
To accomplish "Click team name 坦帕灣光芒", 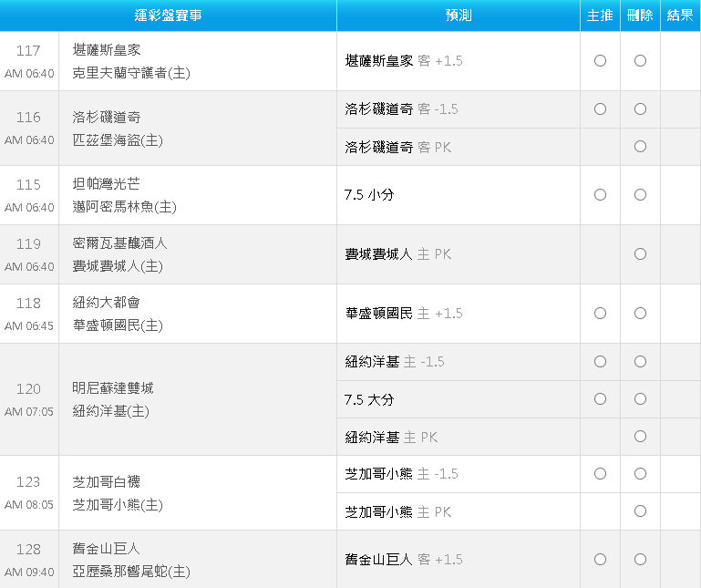I will pos(107,184).
